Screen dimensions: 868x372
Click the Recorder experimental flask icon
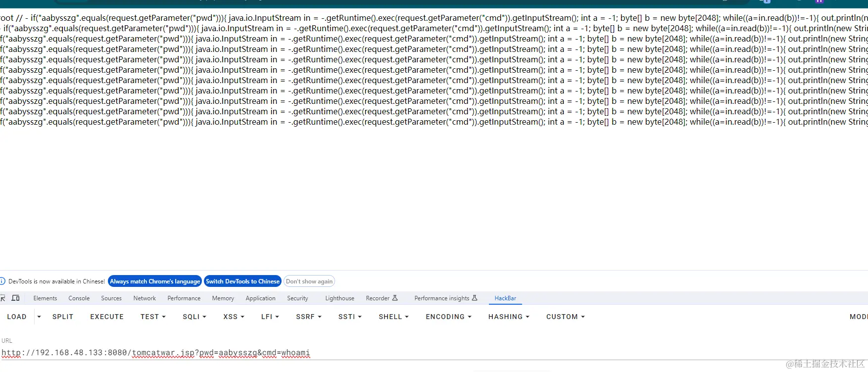(x=395, y=298)
